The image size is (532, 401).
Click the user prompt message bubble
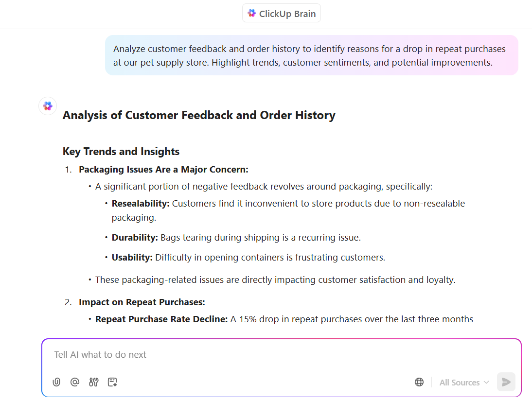tap(311, 55)
